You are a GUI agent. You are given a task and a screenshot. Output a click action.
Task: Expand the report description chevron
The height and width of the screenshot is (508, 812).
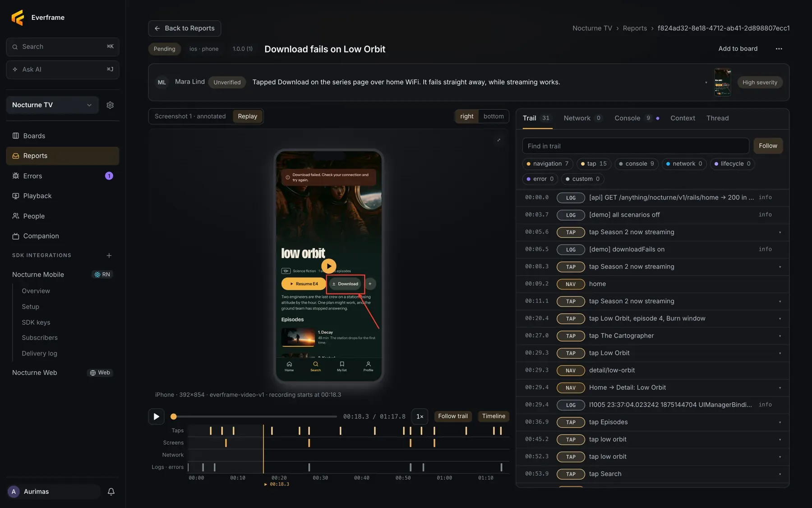point(706,83)
